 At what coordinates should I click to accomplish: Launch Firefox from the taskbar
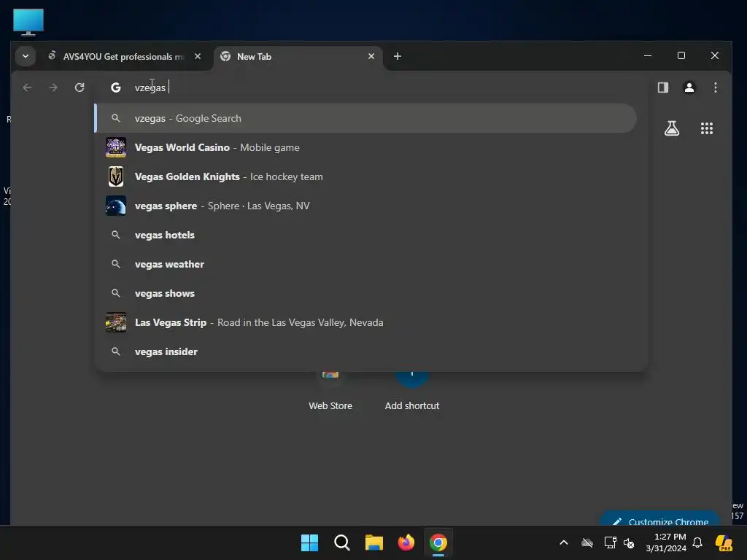(406, 542)
